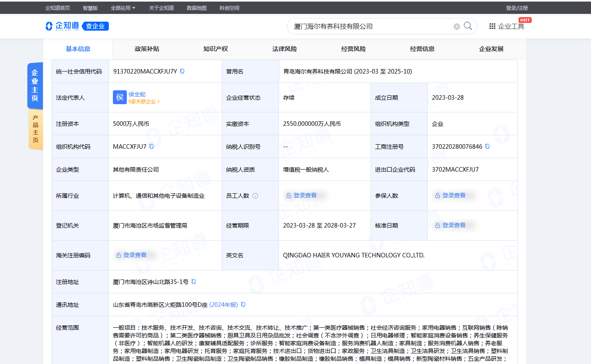Copy the mailing address
Viewport: 591px width, 364px height.
coord(243,304)
